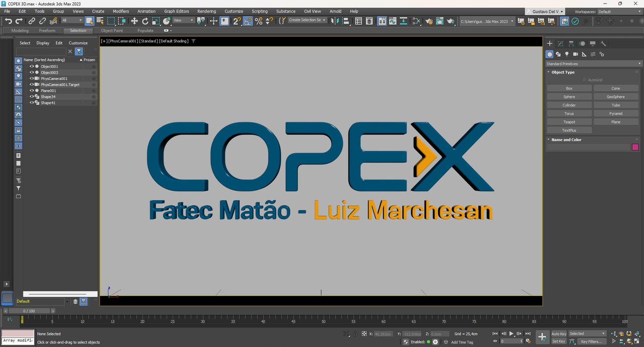Open the Hierarchy panel tab icon
Image resolution: width=644 pixels, height=347 pixels.
click(571, 44)
